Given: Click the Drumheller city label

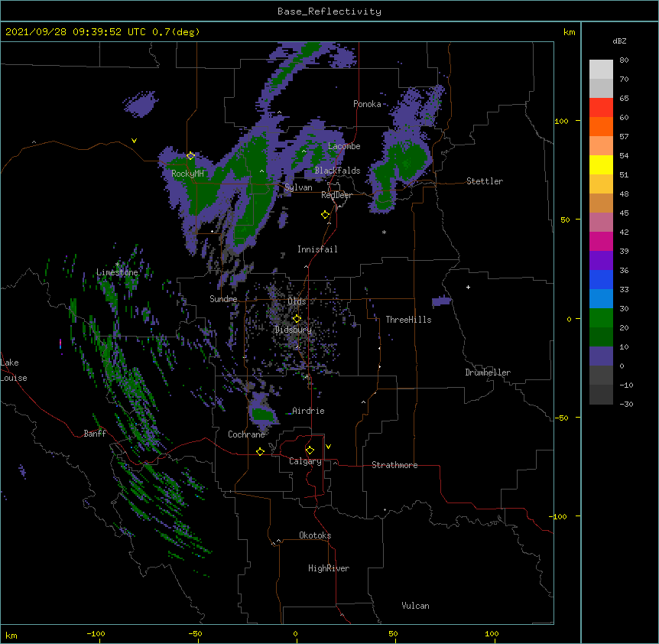Looking at the screenshot, I should 488,372.
